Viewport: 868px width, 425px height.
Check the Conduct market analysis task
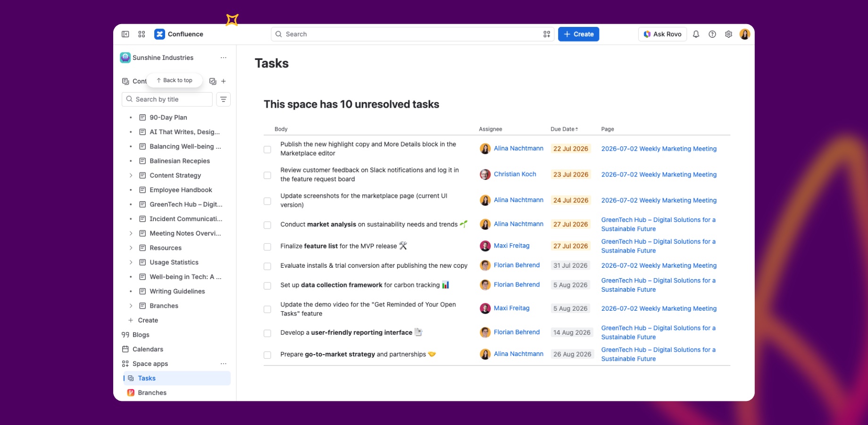click(x=267, y=225)
